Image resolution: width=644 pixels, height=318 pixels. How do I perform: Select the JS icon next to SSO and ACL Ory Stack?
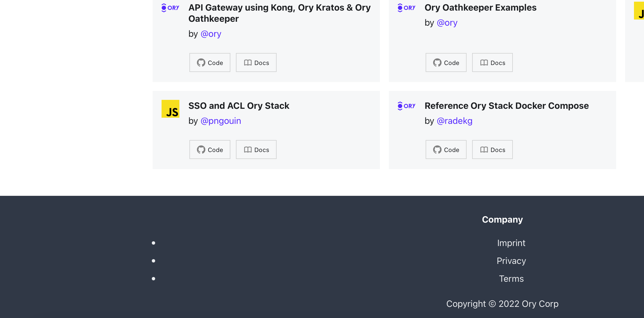pyautogui.click(x=170, y=109)
